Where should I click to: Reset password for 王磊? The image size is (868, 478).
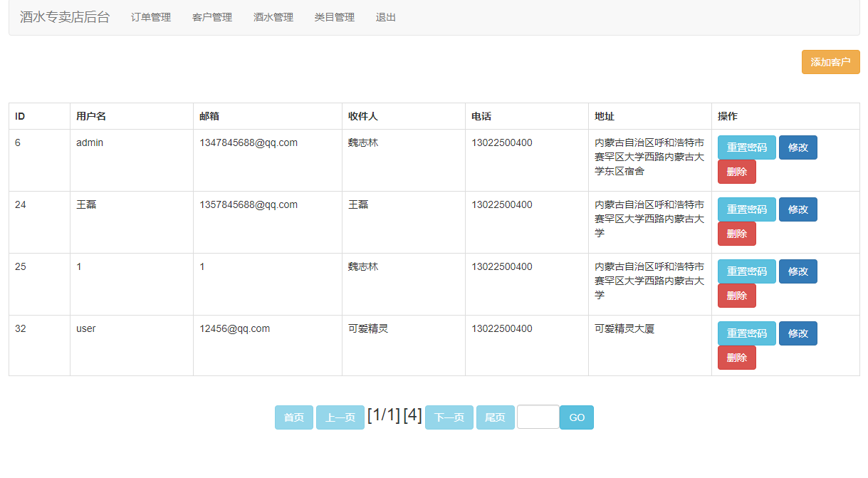click(746, 209)
